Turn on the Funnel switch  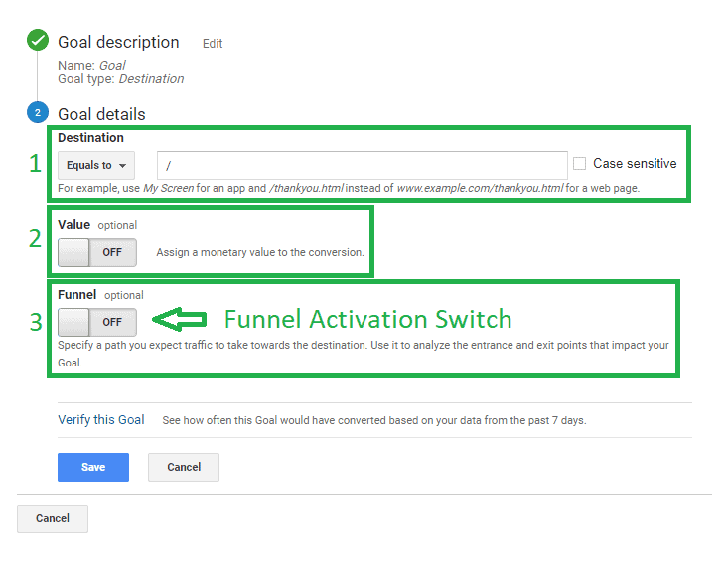[97, 322]
